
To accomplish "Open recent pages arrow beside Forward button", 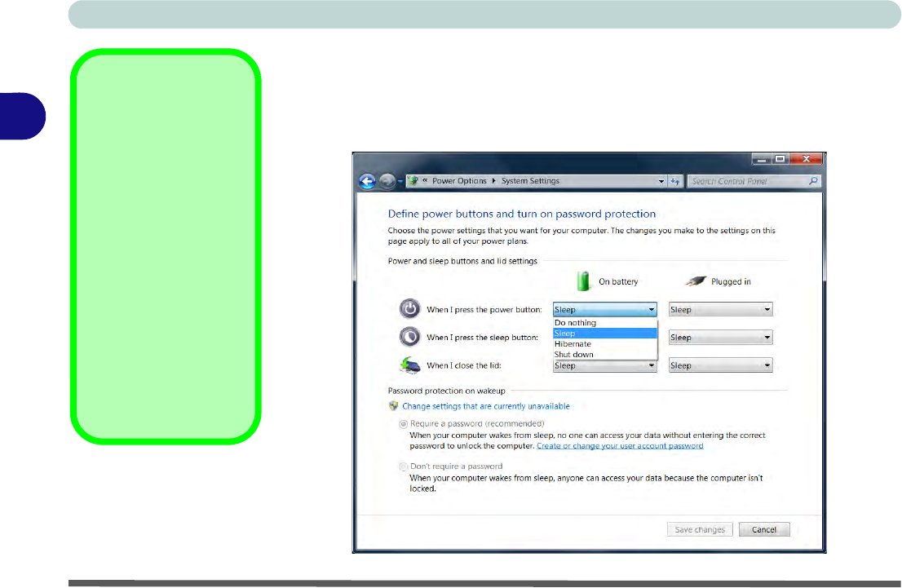I will (x=400, y=182).
